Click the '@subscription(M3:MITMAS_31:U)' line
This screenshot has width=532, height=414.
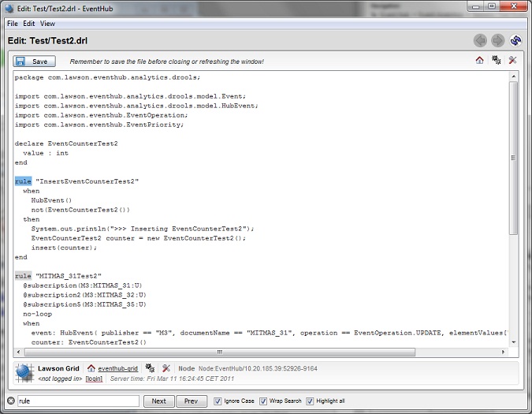point(83,285)
